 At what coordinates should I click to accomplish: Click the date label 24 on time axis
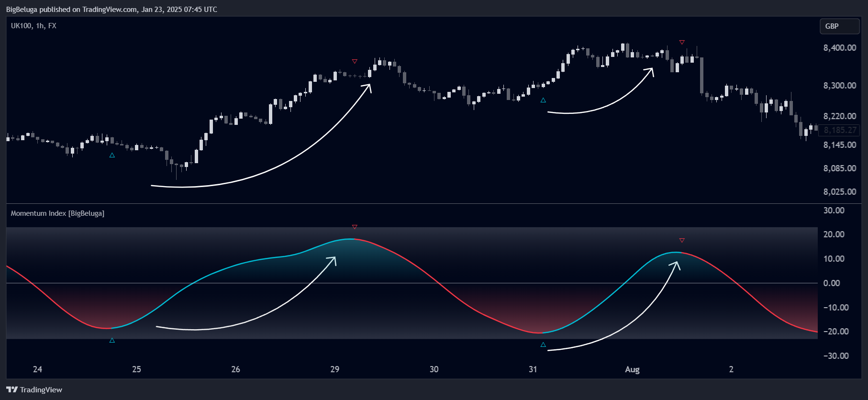coord(37,369)
